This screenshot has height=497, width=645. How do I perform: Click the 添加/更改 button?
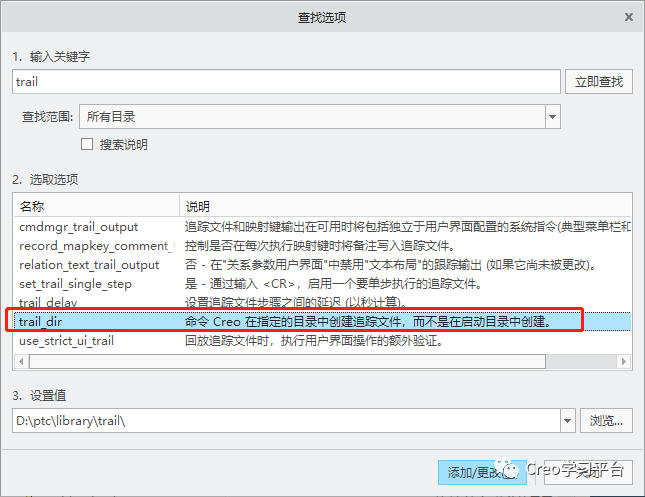(482, 472)
